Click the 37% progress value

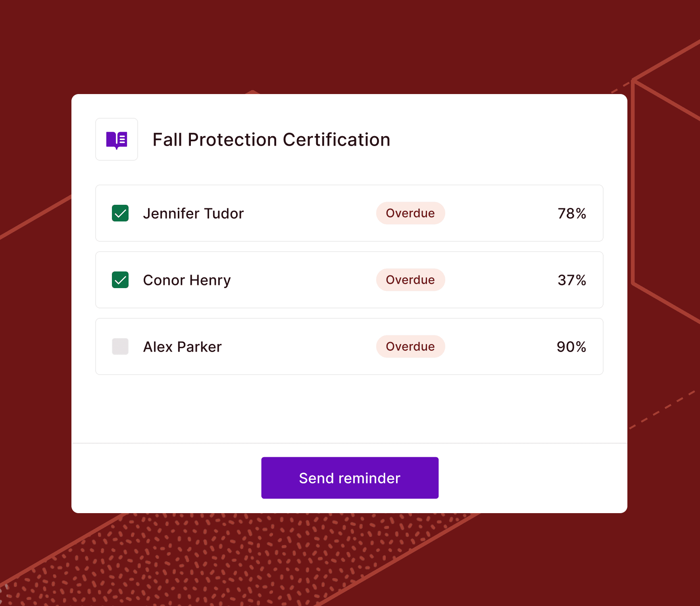pyautogui.click(x=571, y=280)
